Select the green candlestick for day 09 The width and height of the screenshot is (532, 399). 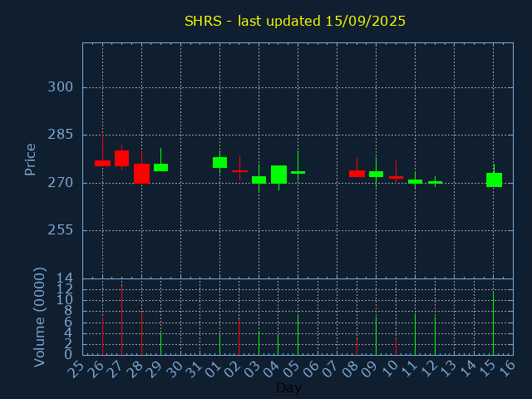point(376,174)
